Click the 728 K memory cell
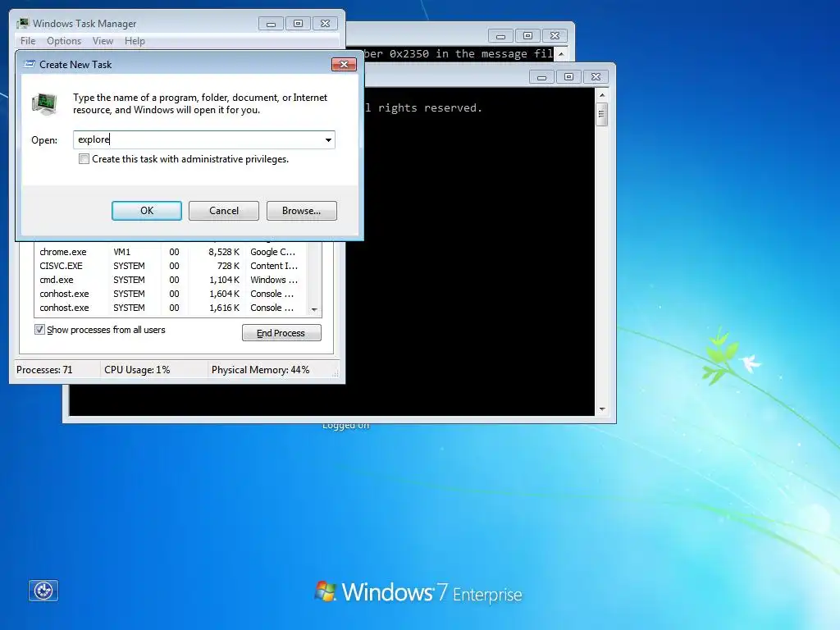840x630 pixels. [228, 266]
